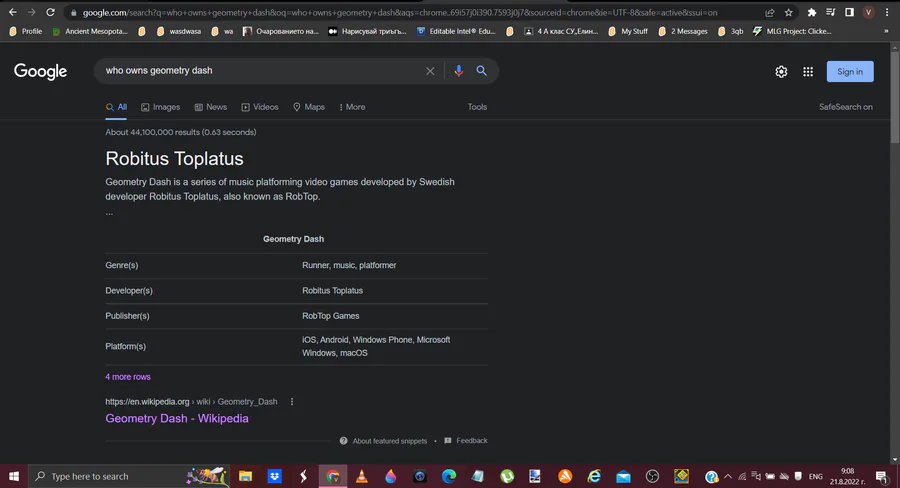This screenshot has width=900, height=488.
Task: Open the Google apps grid
Action: coord(808,72)
